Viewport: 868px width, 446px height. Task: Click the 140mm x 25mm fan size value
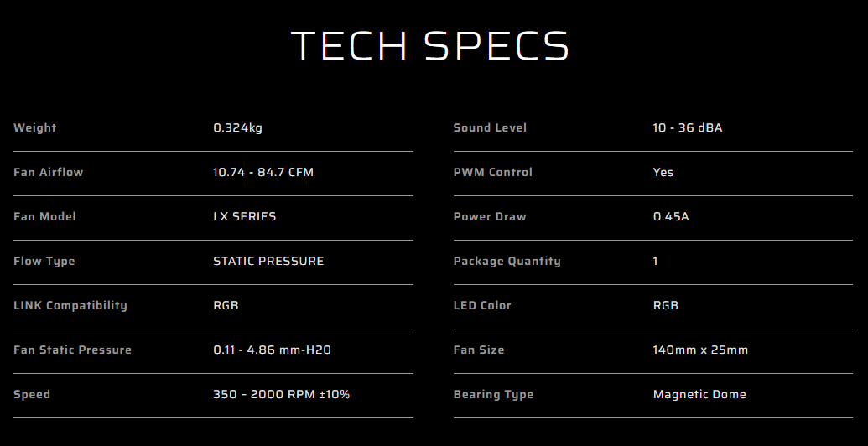tap(700, 350)
